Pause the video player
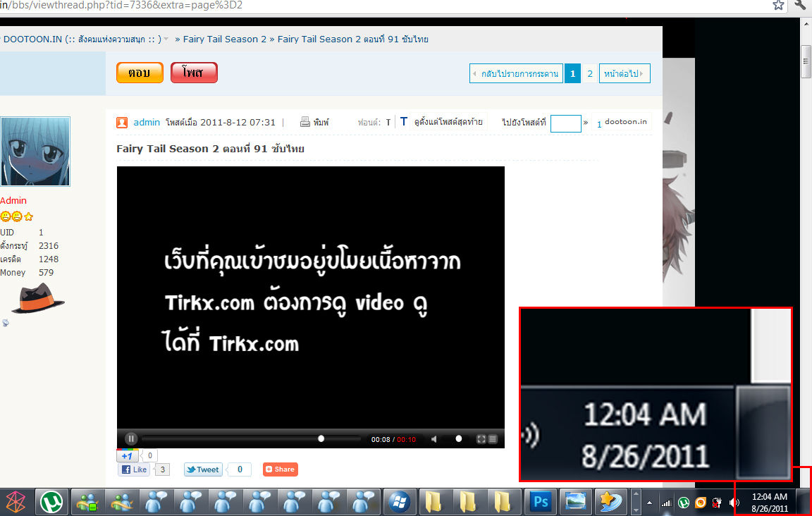Image resolution: width=812 pixels, height=516 pixels. [131, 438]
